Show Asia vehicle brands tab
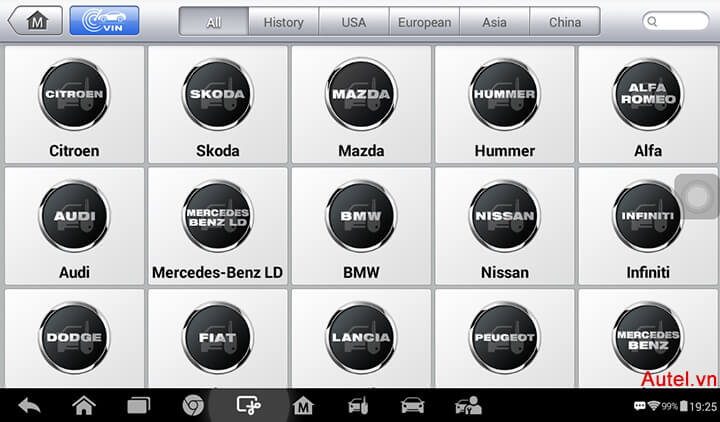 (x=495, y=22)
